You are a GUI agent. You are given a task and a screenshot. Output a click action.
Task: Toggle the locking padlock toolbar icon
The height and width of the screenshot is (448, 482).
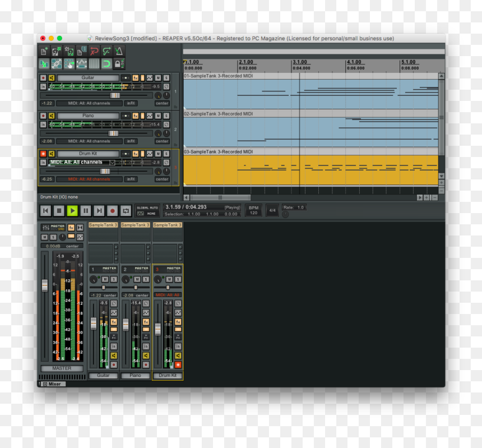click(x=119, y=64)
